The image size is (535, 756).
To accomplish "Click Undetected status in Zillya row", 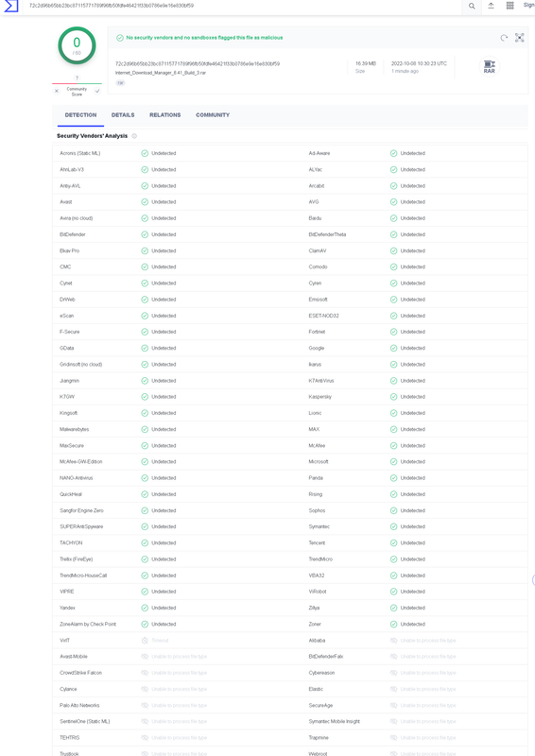I will pyautogui.click(x=413, y=608).
